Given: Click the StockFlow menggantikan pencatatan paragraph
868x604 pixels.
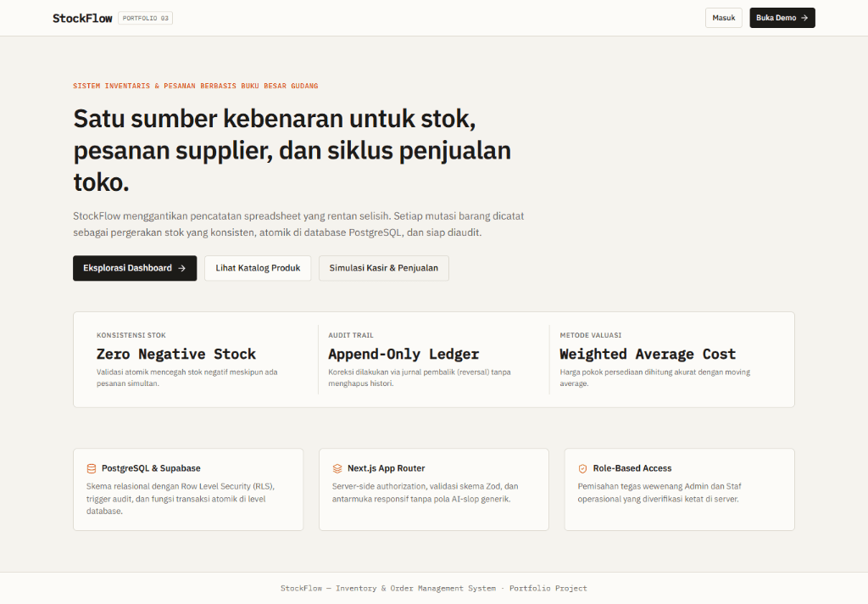Looking at the screenshot, I should [298, 224].
